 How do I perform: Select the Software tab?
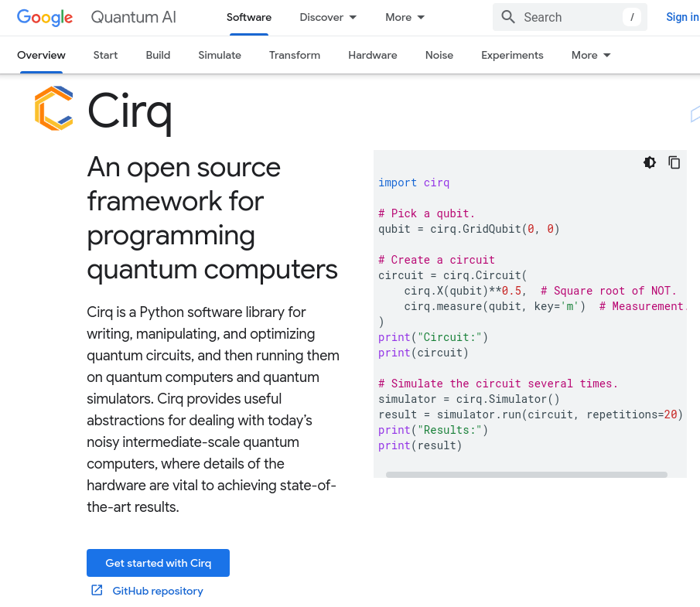pyautogui.click(x=248, y=18)
